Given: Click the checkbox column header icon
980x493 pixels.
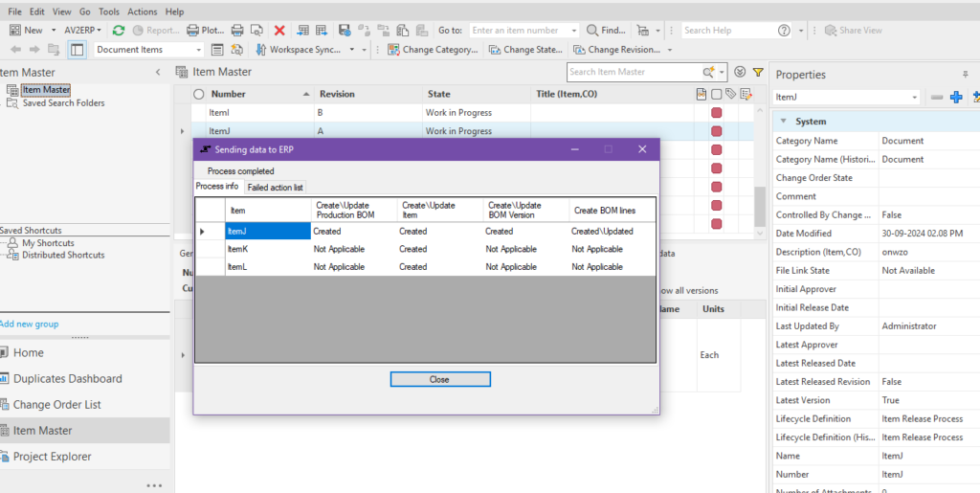Looking at the screenshot, I should 716,94.
